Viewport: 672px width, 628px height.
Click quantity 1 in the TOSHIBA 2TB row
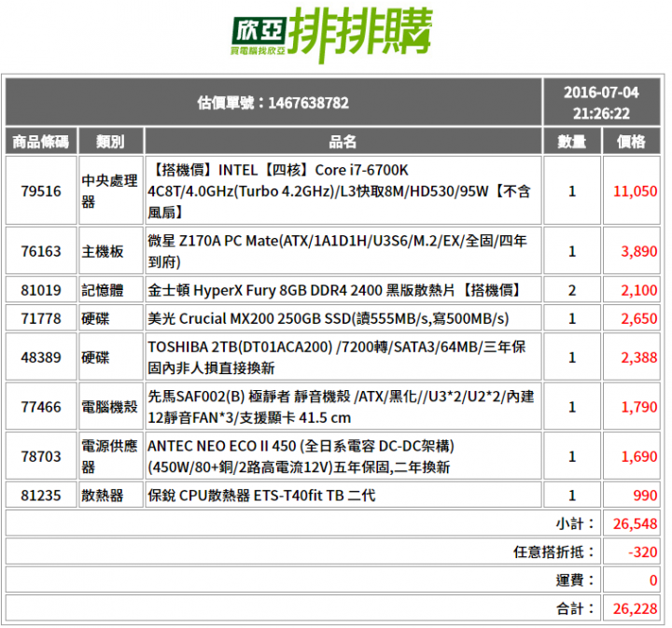coord(572,357)
